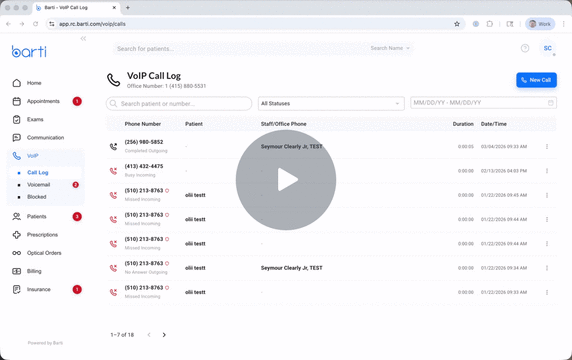Click the busy call icon for (413) 432-4475
The image size is (572, 360).
(x=113, y=171)
